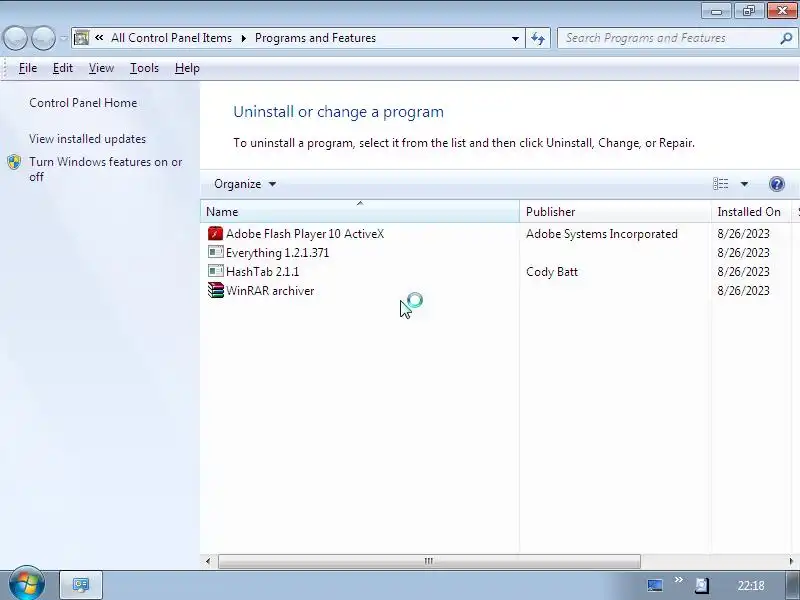The width and height of the screenshot is (800, 600).
Task: Sort by the Publisher column header
Action: click(615, 211)
